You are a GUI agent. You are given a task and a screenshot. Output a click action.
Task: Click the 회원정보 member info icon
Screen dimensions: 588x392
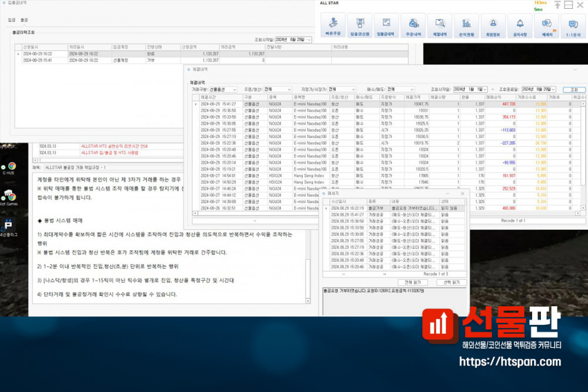[493, 27]
